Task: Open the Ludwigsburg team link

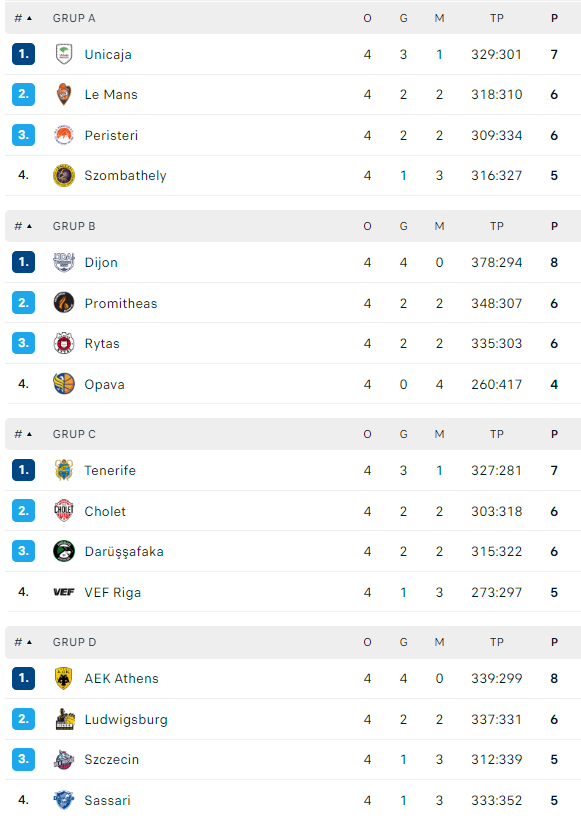Action: click(x=126, y=719)
